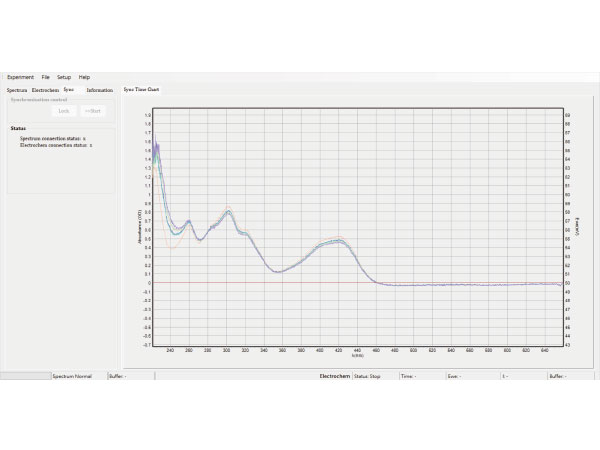
Task: Select the Sync tab
Action: click(x=69, y=89)
